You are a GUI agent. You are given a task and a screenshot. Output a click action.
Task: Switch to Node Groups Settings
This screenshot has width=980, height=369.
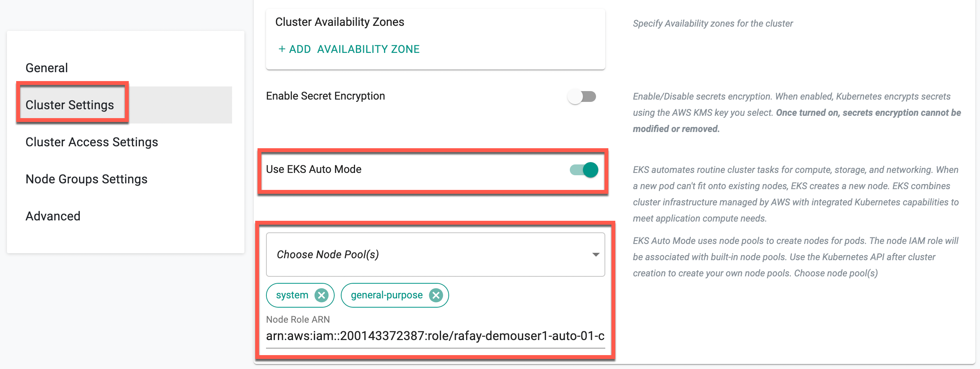coord(86,179)
